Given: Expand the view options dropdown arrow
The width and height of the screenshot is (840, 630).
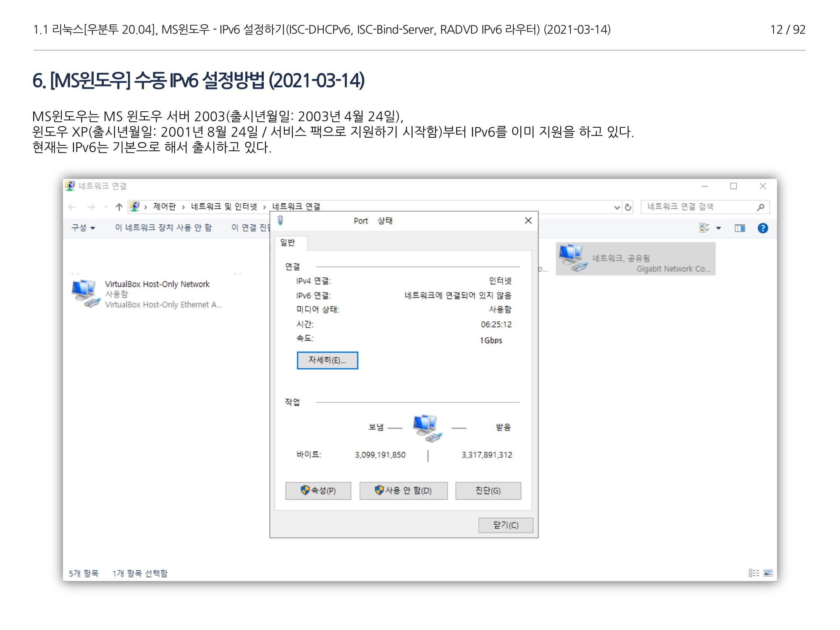Looking at the screenshot, I should coord(719,228).
